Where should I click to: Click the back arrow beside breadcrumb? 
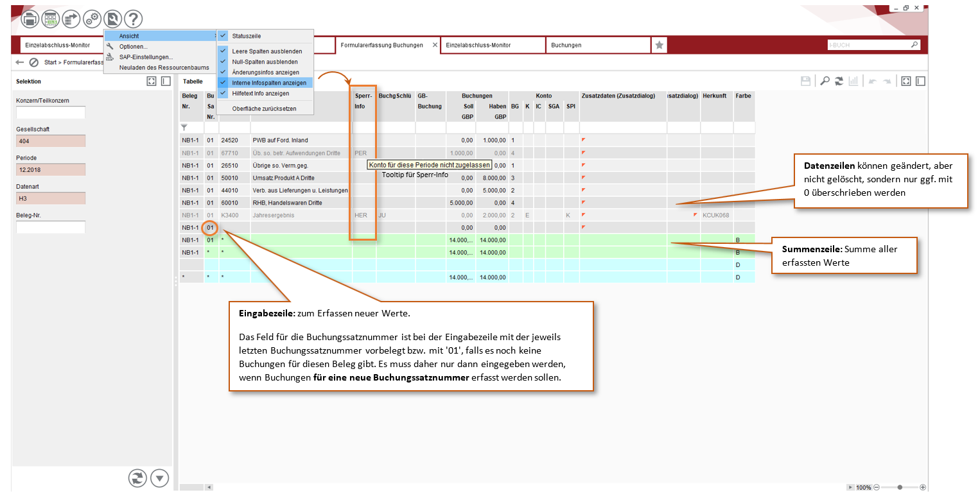(20, 62)
